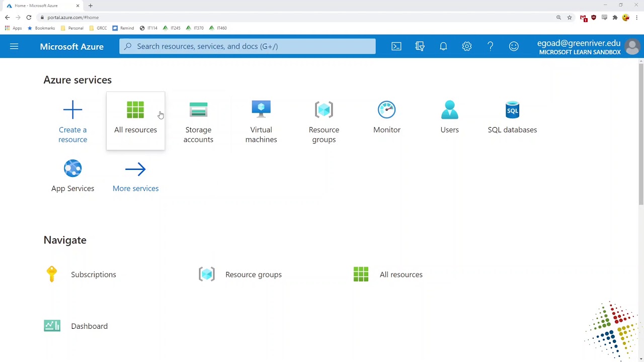This screenshot has height=362, width=644.
Task: Open portal settings gear
Action: tap(467, 46)
